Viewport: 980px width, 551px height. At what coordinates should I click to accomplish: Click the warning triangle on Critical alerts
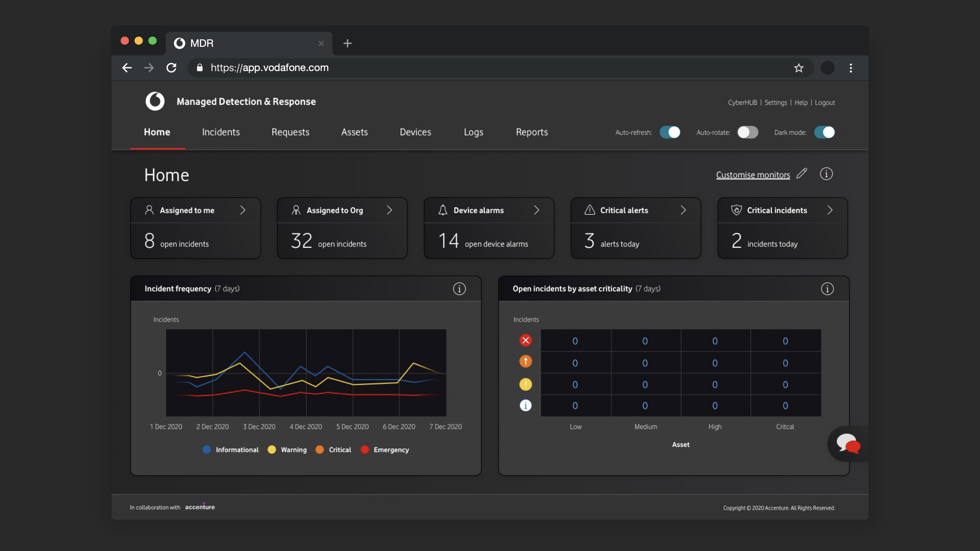tap(590, 210)
